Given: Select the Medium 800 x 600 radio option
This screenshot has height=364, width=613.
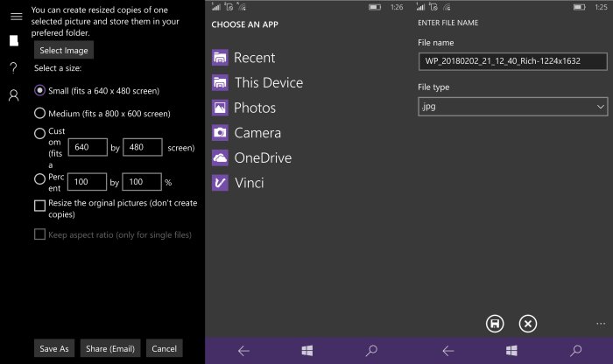Looking at the screenshot, I should (x=39, y=113).
